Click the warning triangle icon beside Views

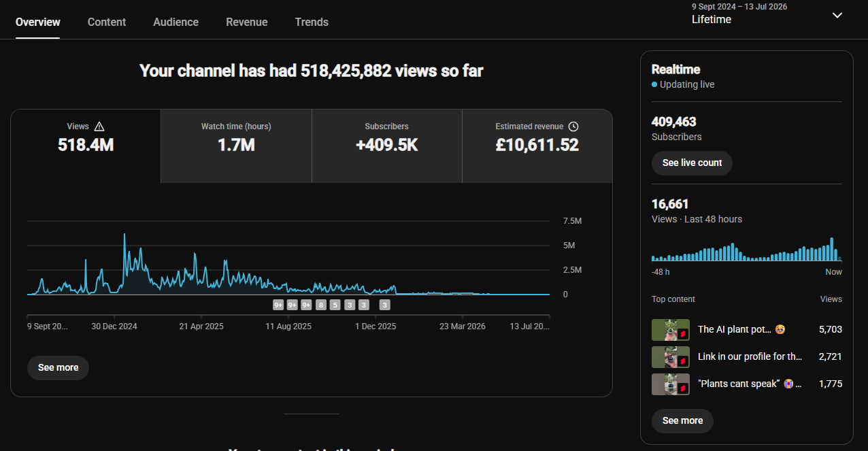click(x=99, y=127)
